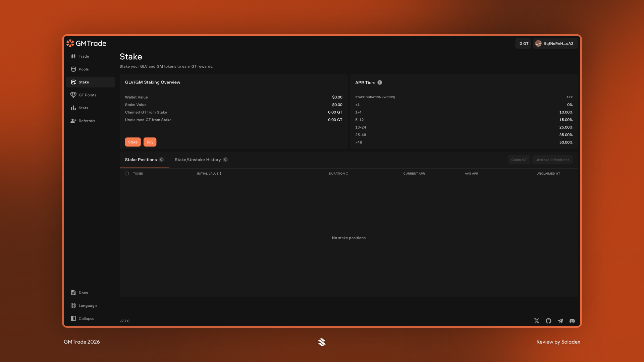Show APR Tiers info tooltip icon
Screen dimensions: 644x362
[380, 82]
